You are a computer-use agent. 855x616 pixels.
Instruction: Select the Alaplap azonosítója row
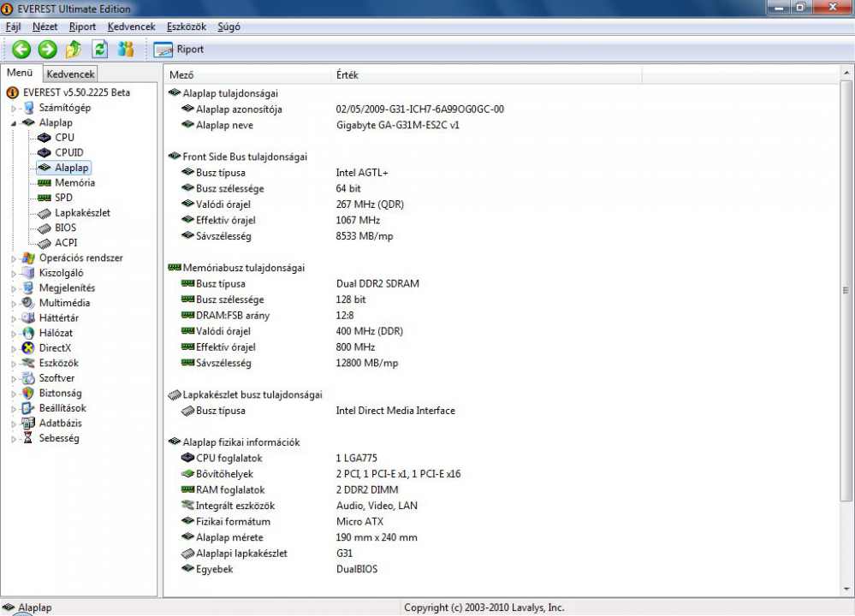point(342,110)
